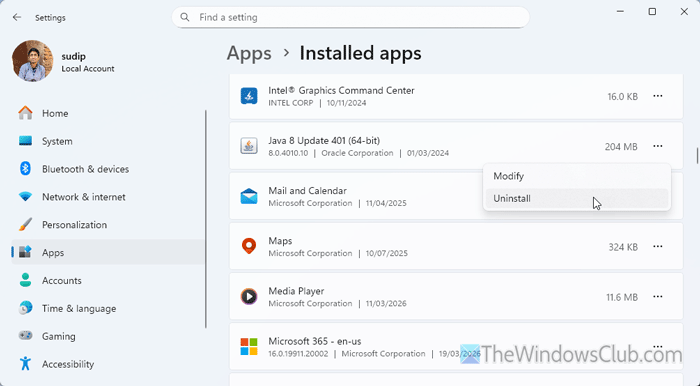Click the Mail and Calendar title

[x=307, y=191]
